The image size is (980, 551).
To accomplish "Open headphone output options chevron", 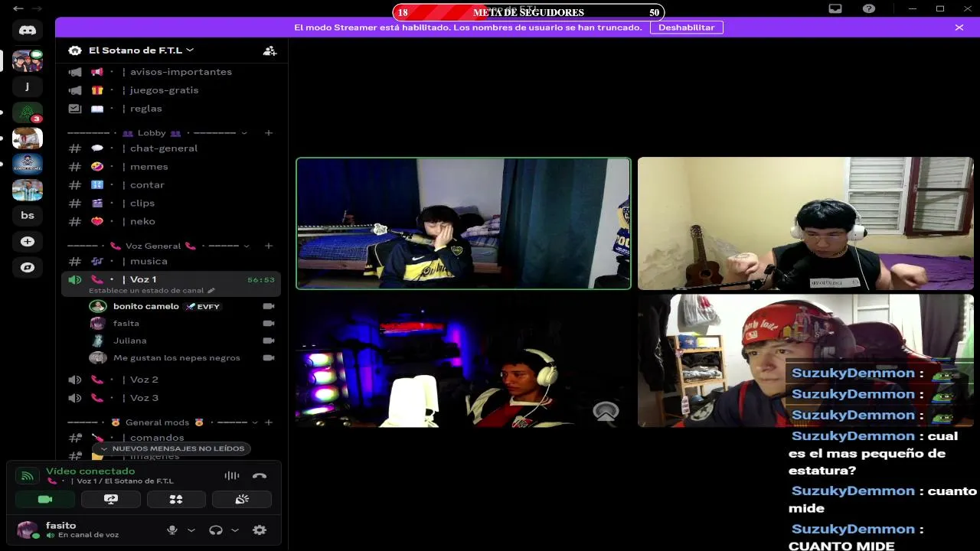I will [x=235, y=530].
